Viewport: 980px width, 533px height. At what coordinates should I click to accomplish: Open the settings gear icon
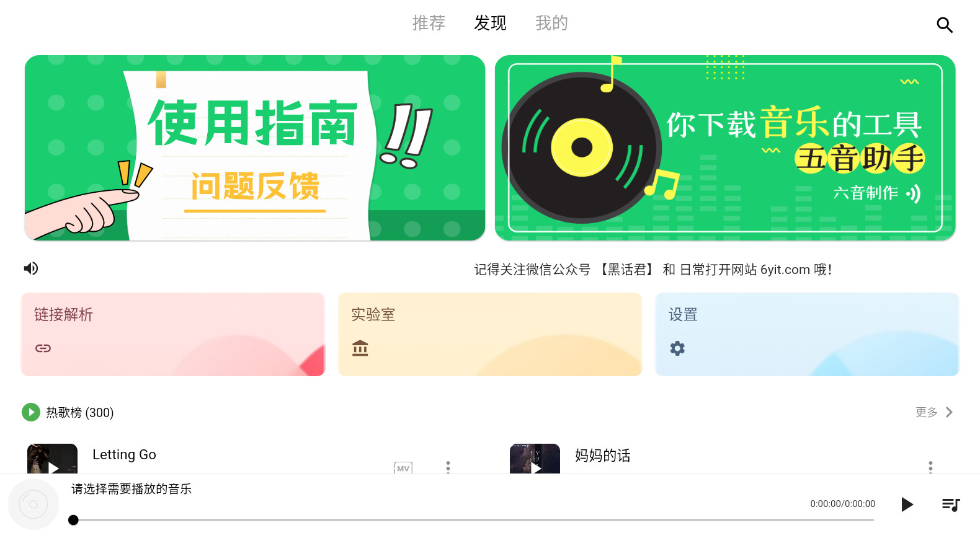coord(677,348)
